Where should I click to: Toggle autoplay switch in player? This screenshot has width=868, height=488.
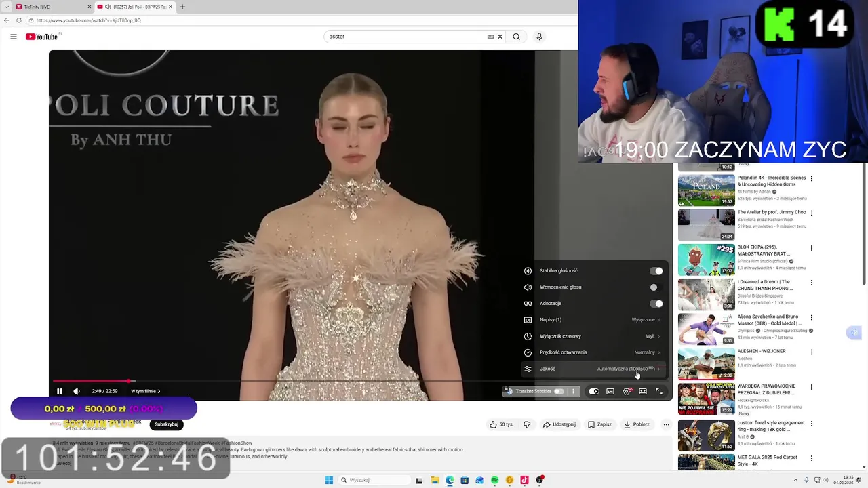594,391
